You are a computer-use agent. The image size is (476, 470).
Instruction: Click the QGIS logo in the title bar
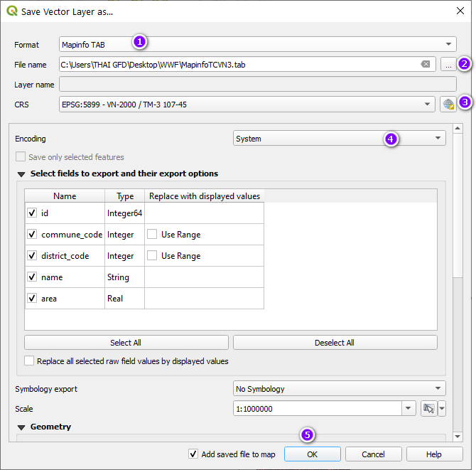pos(12,11)
